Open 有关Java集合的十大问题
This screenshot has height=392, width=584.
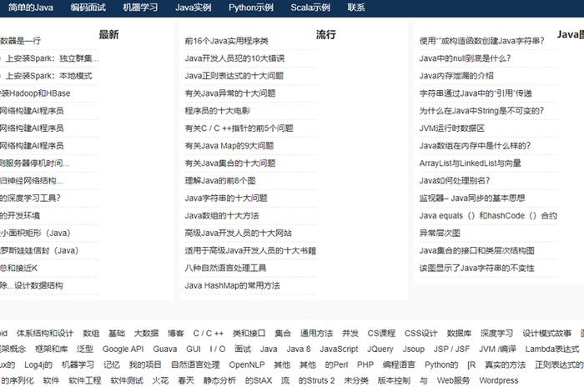230,163
